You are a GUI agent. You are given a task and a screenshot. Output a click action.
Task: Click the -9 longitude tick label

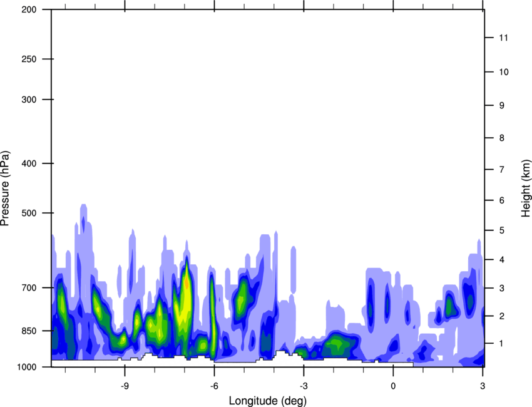tap(125, 386)
